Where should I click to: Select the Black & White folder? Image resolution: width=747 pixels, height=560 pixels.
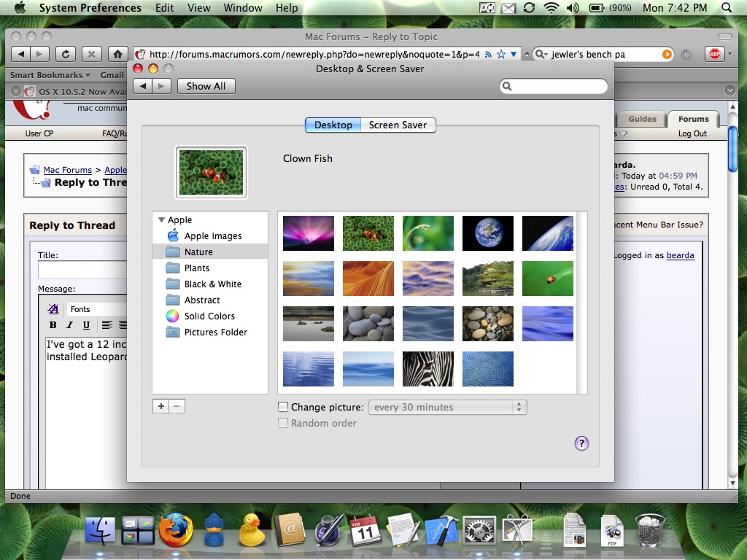[210, 284]
